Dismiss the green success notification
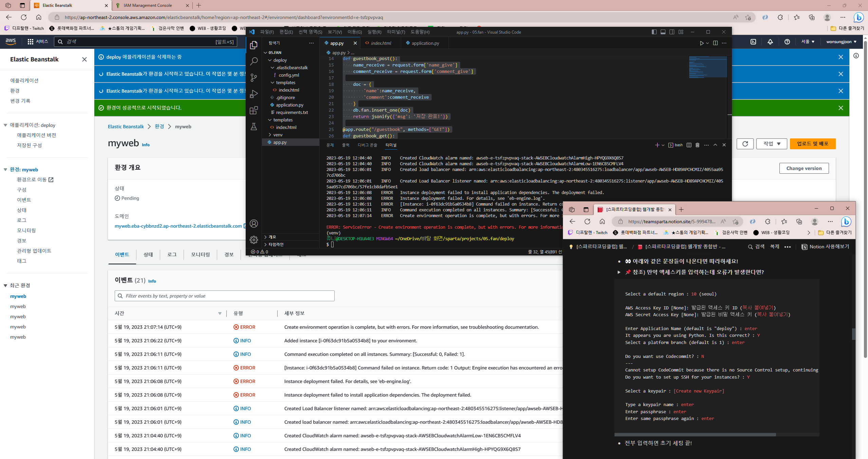868x459 pixels. coord(841,108)
